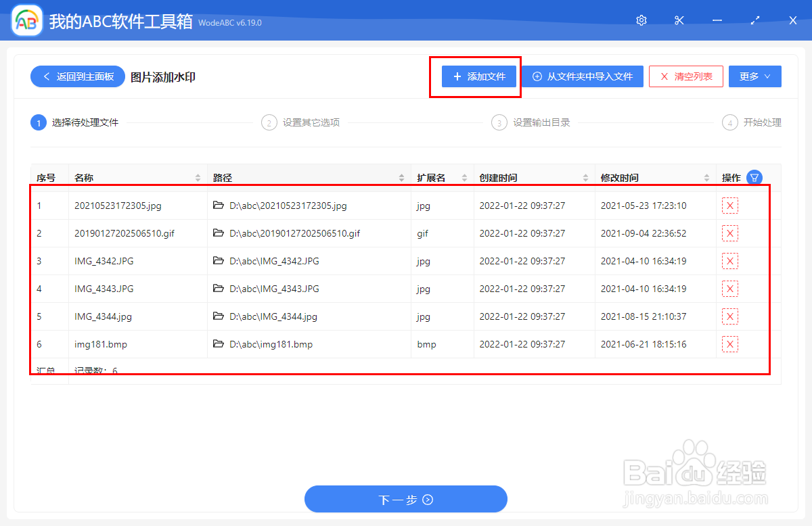Click 清空列表 button
812x526 pixels.
click(686, 76)
